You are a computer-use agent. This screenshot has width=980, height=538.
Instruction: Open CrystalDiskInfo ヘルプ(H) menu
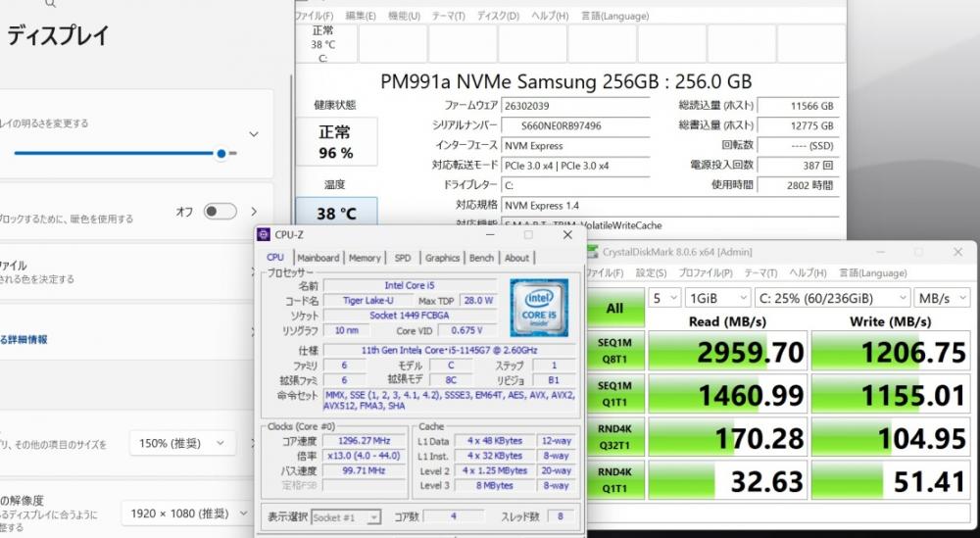[x=550, y=16]
